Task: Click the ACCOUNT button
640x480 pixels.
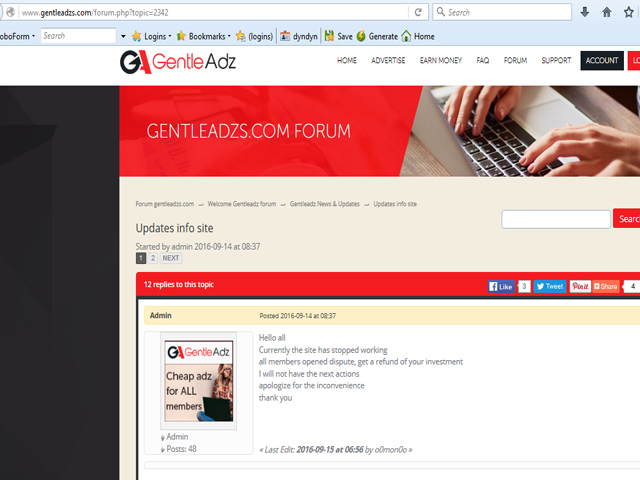Action: coord(602,61)
